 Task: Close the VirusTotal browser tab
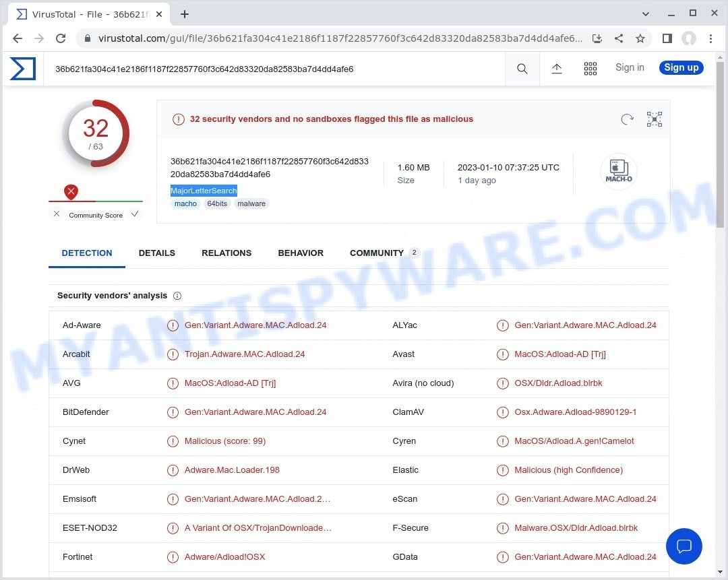click(159, 14)
